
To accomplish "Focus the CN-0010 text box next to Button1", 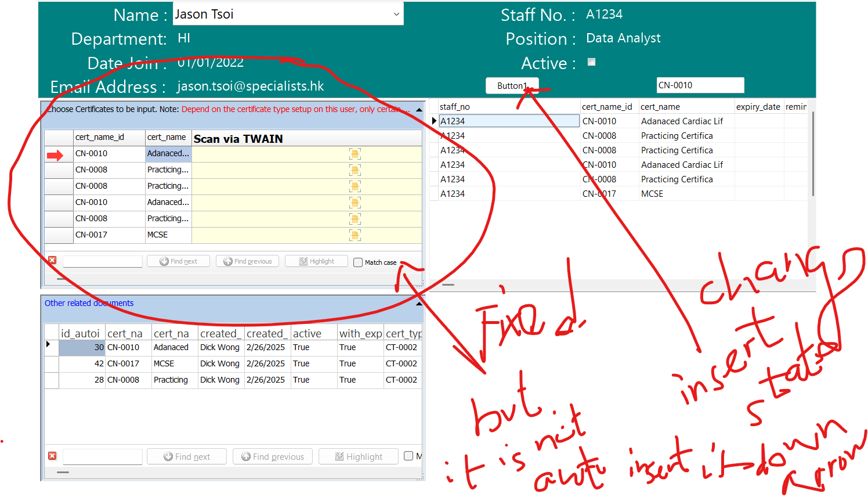I will 700,85.
